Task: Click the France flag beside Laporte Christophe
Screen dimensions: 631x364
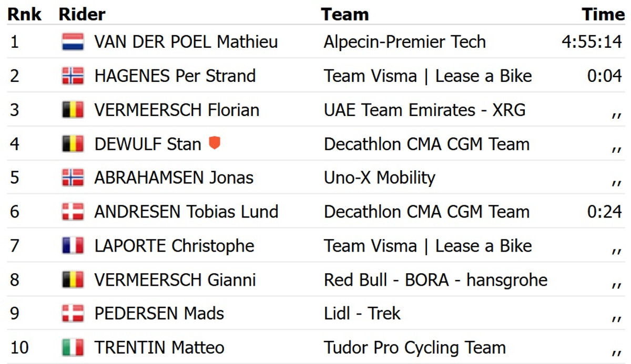Action: pos(73,246)
